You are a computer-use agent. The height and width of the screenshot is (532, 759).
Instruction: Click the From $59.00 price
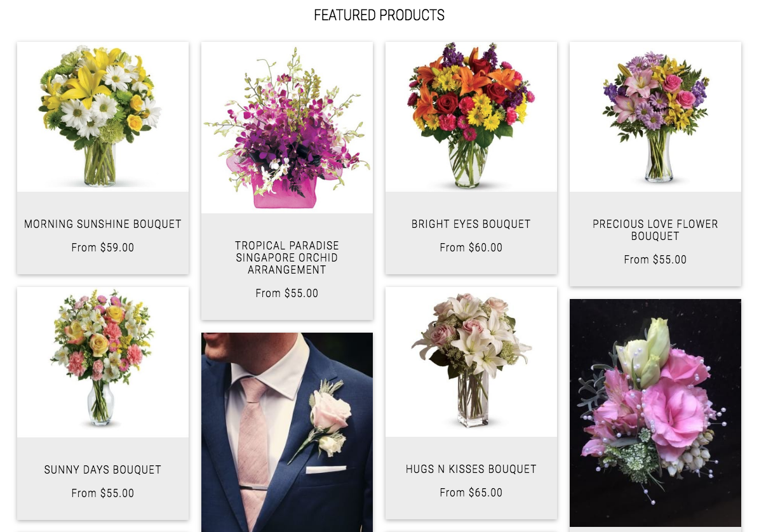[x=103, y=248]
